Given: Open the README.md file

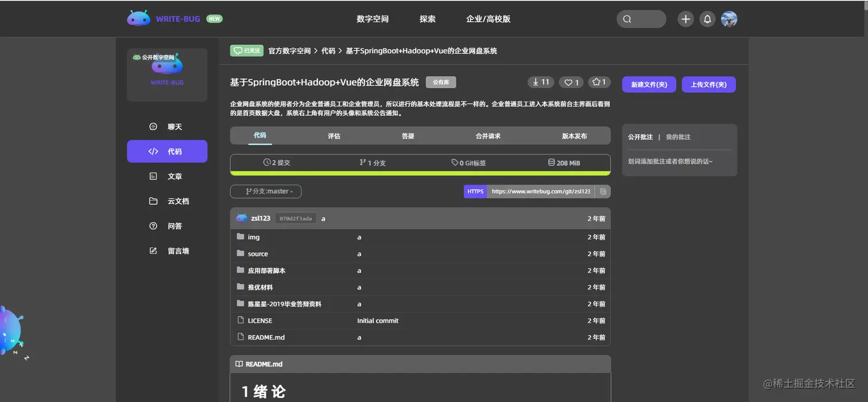Looking at the screenshot, I should click(x=266, y=337).
